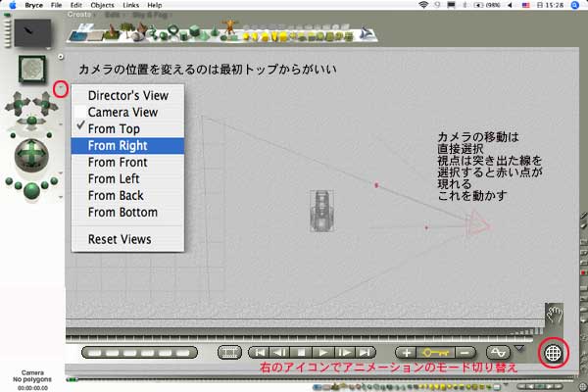The width and height of the screenshot is (588, 392).
Task: Click the right camera cross XY control
Action: point(45,104)
